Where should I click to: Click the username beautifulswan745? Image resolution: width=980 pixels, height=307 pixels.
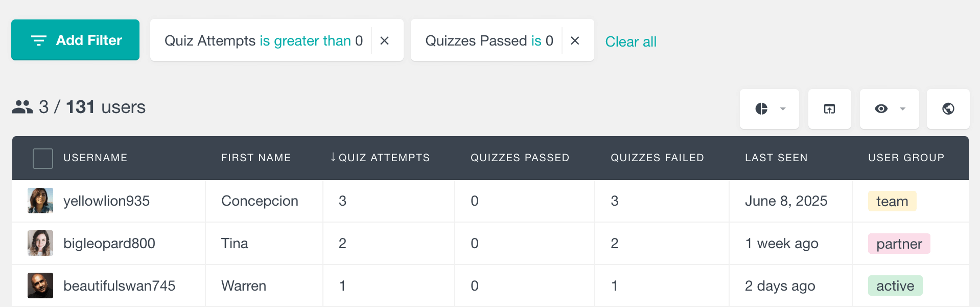119,286
